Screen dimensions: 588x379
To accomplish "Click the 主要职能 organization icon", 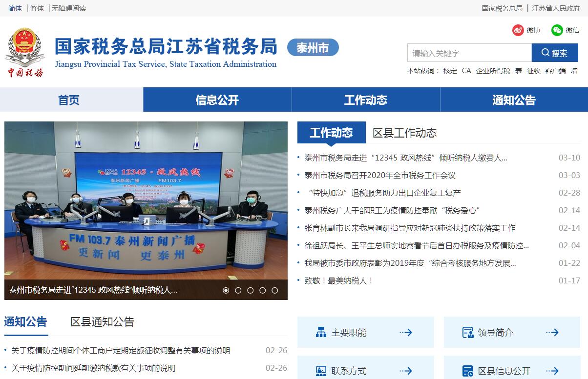I will (321, 333).
